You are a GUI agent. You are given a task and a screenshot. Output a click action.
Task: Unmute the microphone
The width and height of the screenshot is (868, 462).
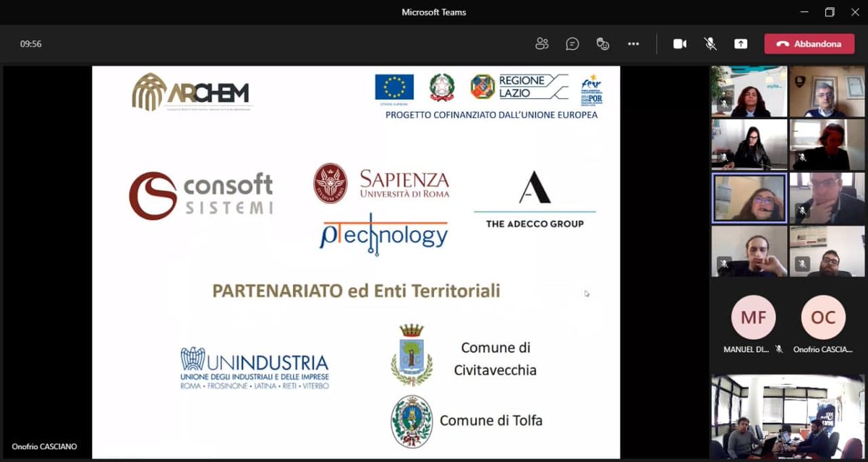point(710,43)
